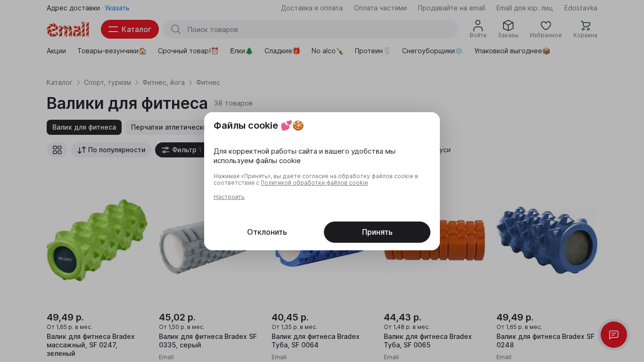Accept cookies with Принять button
The width and height of the screenshot is (644, 362).
pyautogui.click(x=377, y=232)
